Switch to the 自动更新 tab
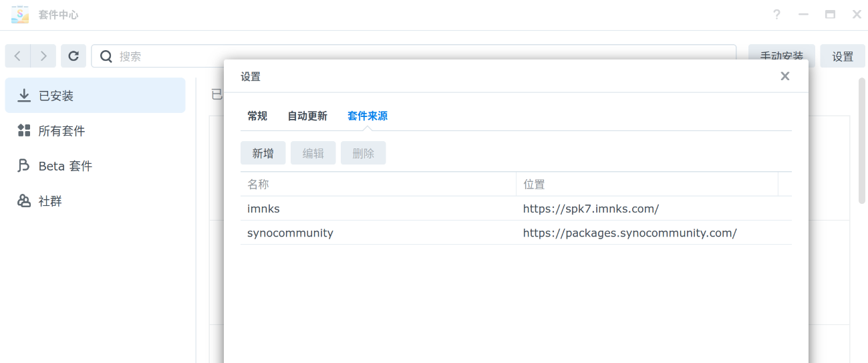868x363 pixels. tap(307, 116)
